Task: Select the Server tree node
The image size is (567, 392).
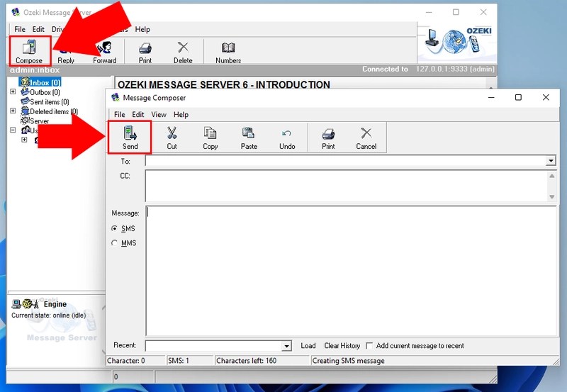Action: pyautogui.click(x=40, y=121)
